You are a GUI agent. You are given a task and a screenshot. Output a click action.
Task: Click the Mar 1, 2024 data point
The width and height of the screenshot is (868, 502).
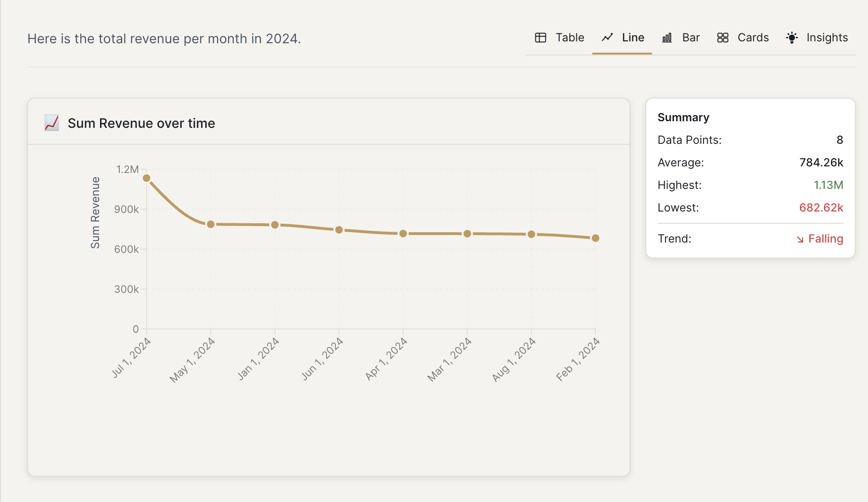tap(467, 234)
